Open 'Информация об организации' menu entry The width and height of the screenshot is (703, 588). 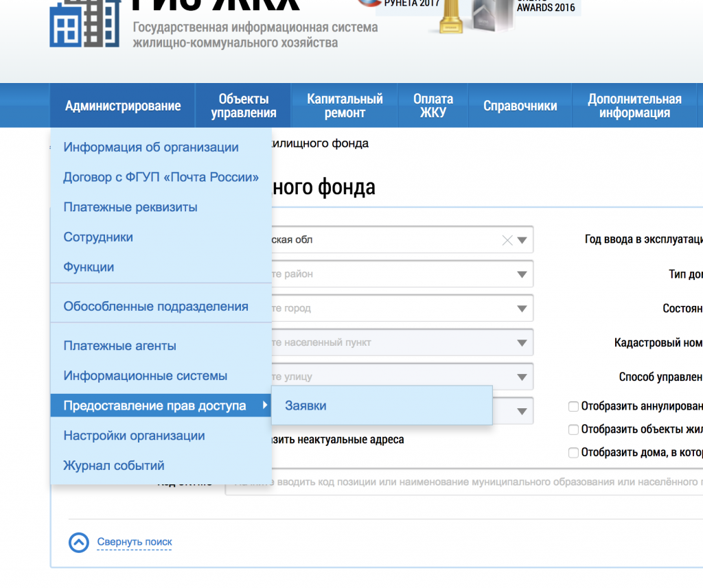(151, 148)
